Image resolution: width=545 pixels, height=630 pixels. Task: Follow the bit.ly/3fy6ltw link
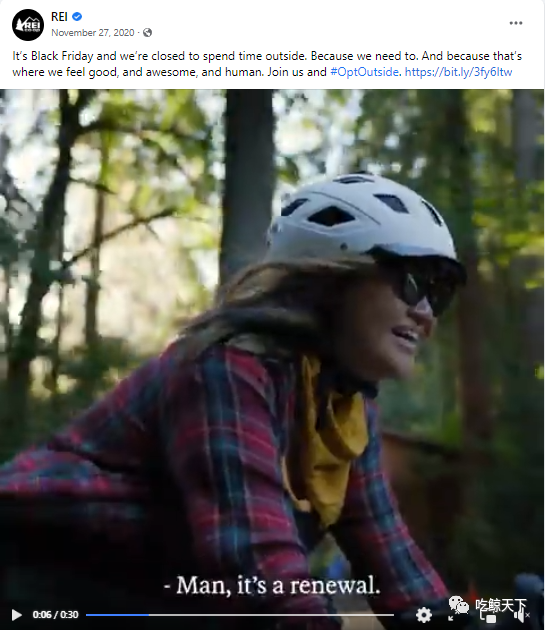coord(458,72)
